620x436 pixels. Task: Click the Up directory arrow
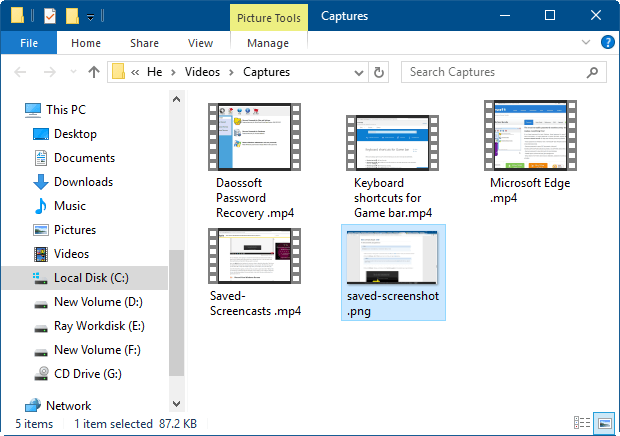(94, 72)
